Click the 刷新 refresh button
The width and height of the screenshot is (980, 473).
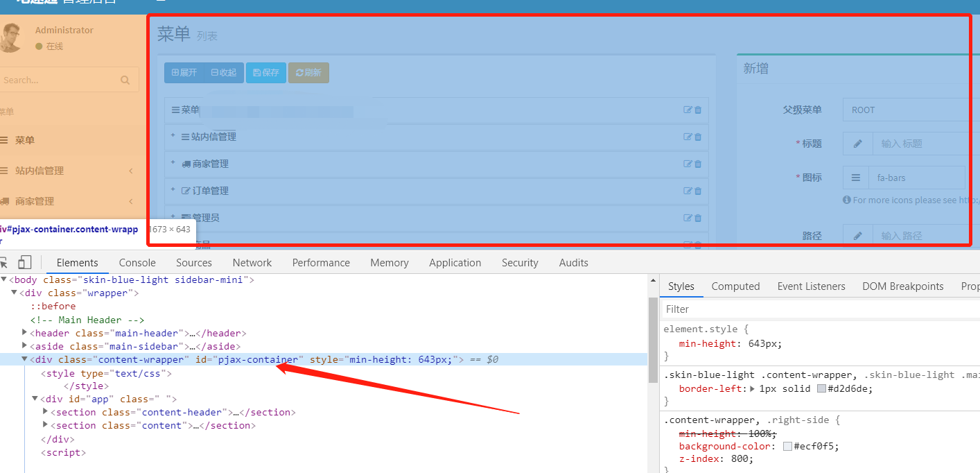(x=308, y=72)
